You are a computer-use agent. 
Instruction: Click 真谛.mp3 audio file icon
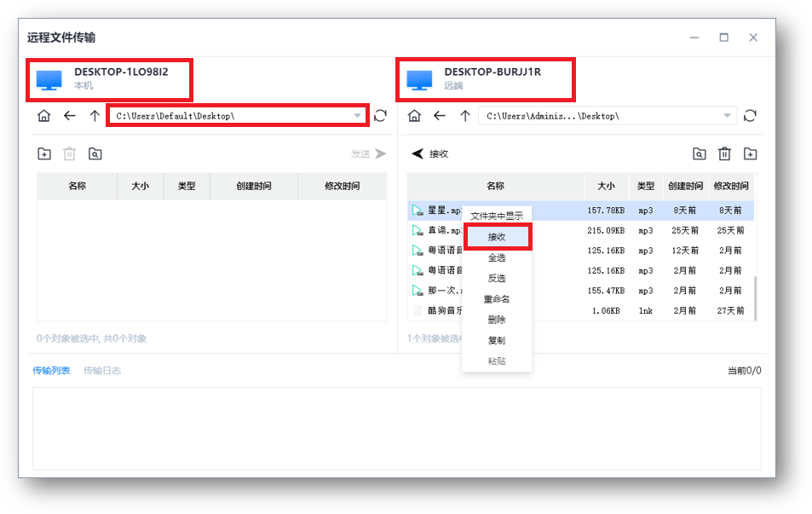click(x=418, y=230)
